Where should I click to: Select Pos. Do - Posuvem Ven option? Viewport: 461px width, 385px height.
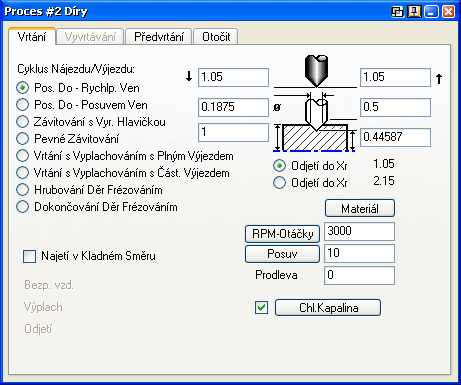82,105
